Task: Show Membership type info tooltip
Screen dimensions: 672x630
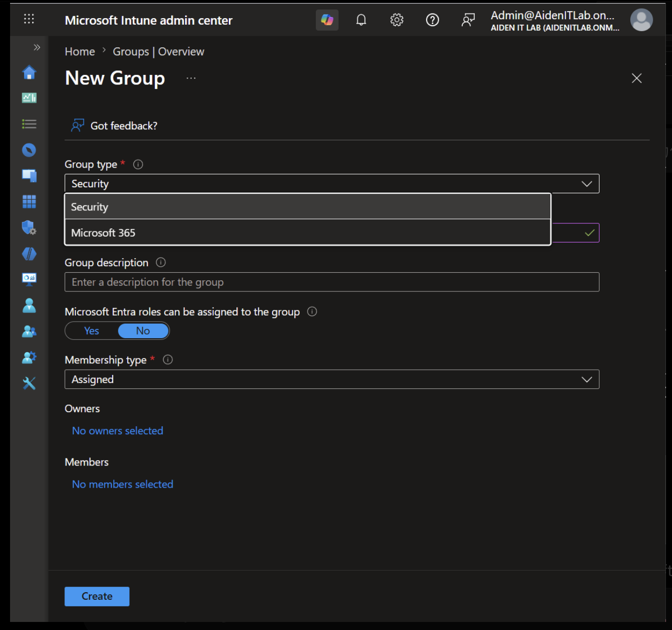Action: (x=168, y=360)
